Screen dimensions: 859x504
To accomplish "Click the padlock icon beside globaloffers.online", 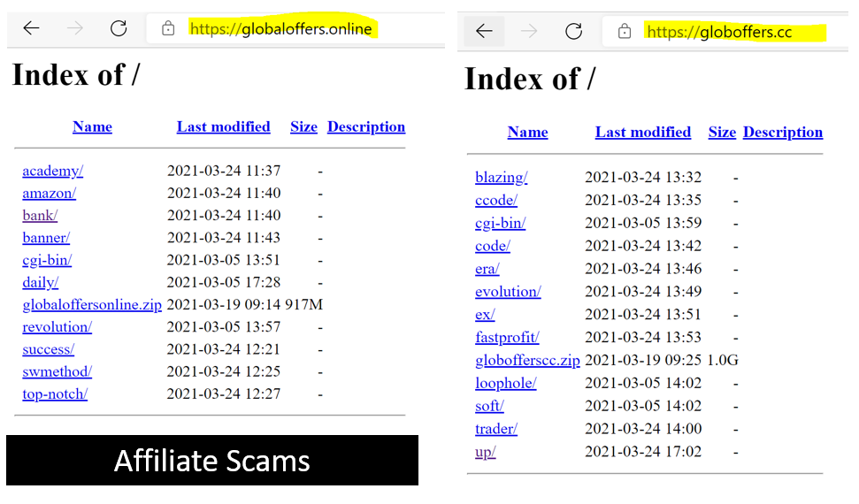I will point(168,28).
